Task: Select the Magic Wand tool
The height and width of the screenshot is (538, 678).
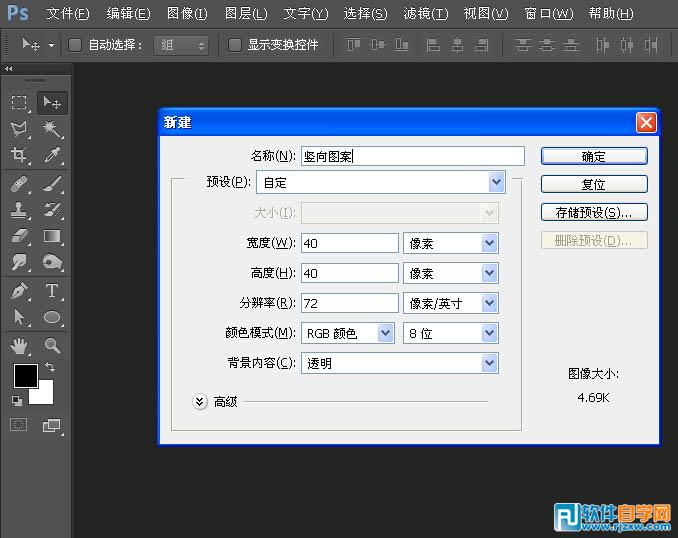Action: click(x=52, y=129)
